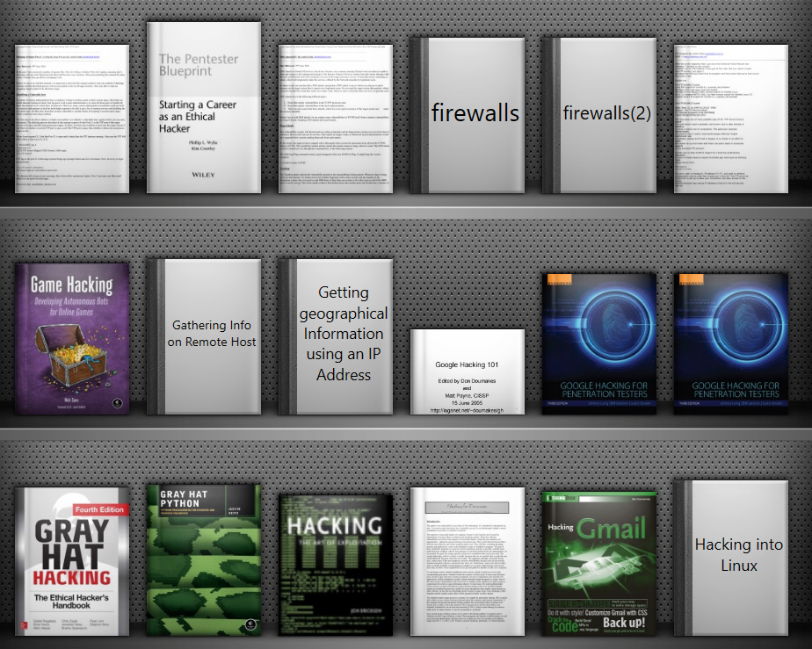Open the Hacking for Dummies text document
The height and width of the screenshot is (649, 812).
click(468, 561)
